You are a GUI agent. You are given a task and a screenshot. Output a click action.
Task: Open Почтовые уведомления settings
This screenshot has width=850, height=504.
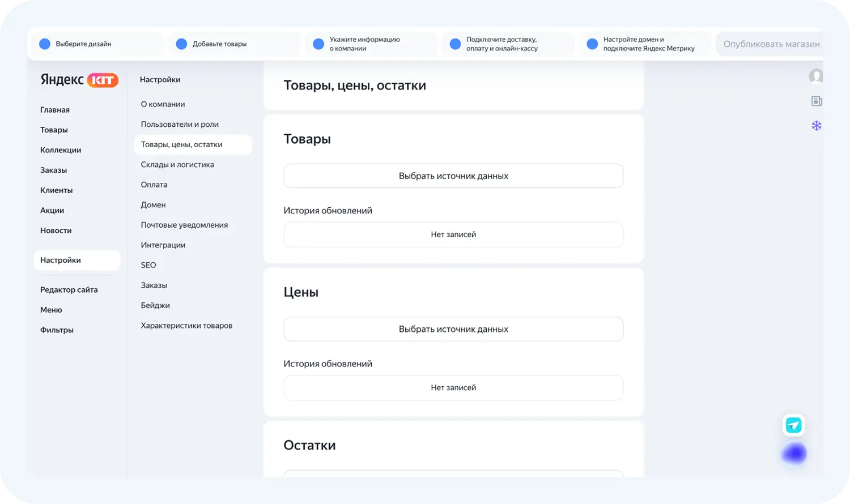click(184, 225)
